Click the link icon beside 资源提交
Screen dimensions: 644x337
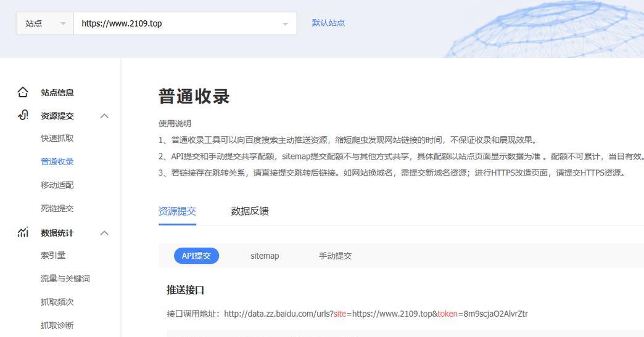tap(23, 115)
